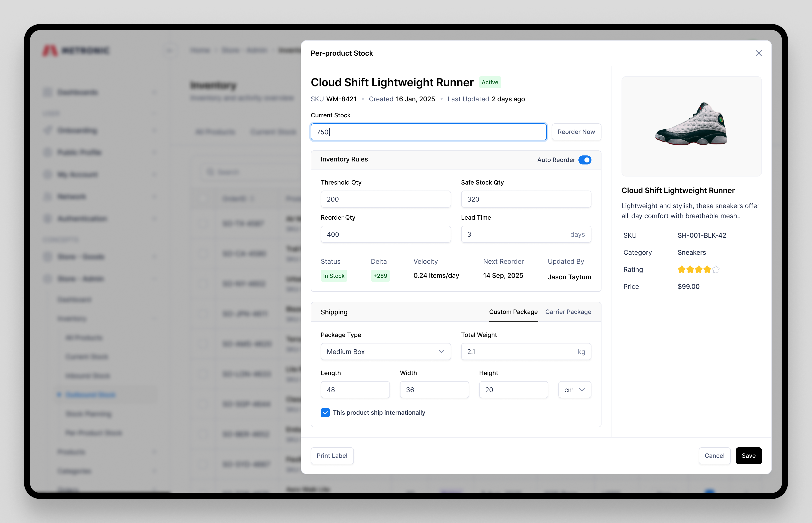Select the Custom Package tab
812x523 pixels.
pyautogui.click(x=513, y=312)
